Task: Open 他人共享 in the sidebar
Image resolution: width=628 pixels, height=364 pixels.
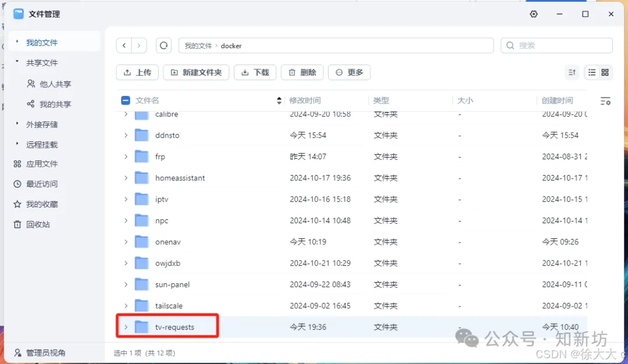Action: pos(55,84)
